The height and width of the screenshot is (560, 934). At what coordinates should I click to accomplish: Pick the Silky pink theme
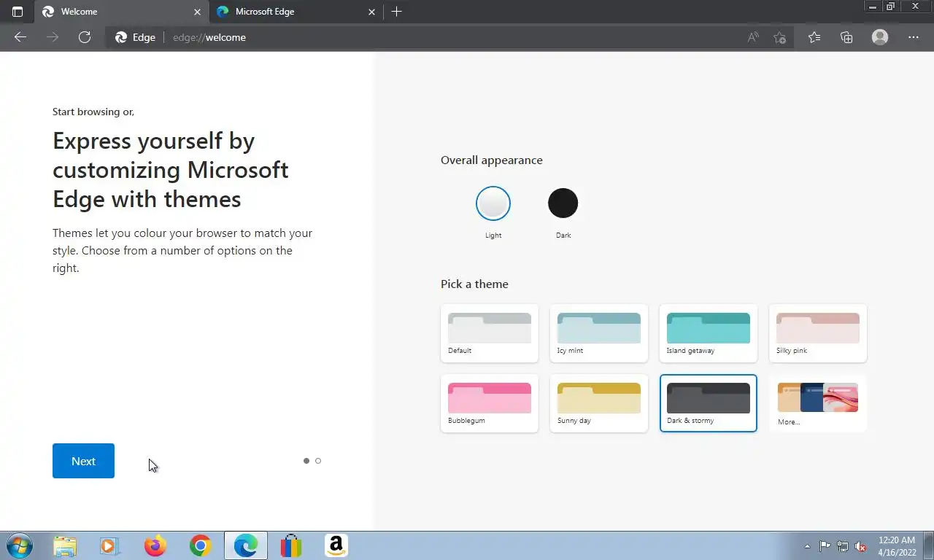pyautogui.click(x=818, y=333)
